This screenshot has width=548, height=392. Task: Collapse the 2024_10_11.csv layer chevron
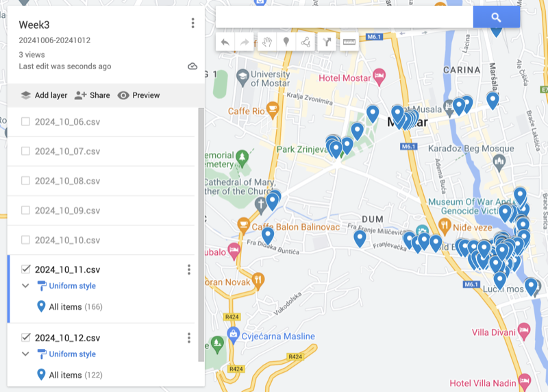coord(25,286)
